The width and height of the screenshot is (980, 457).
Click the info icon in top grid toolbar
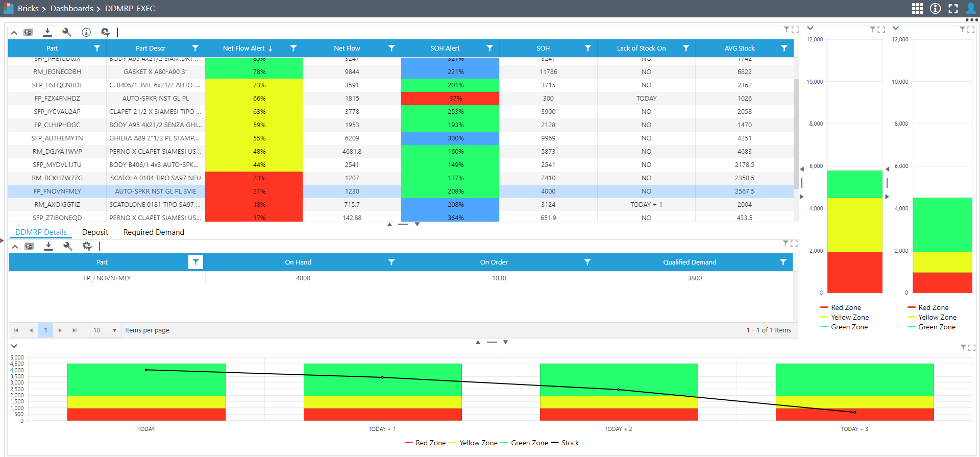tap(86, 32)
